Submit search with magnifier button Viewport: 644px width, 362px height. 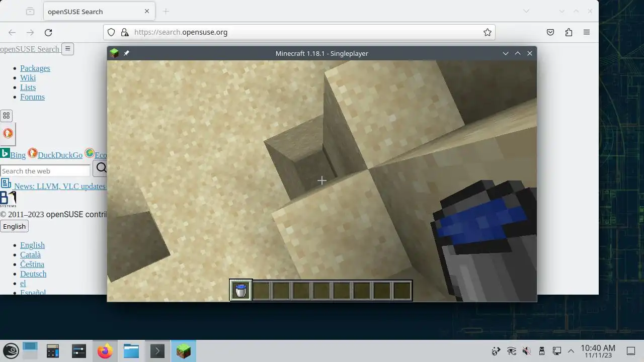pos(101,168)
